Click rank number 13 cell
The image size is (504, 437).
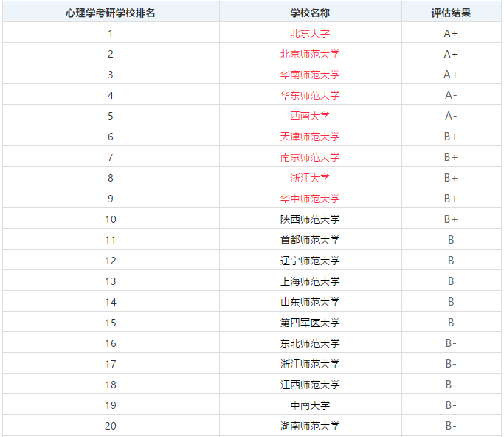pyautogui.click(x=111, y=281)
